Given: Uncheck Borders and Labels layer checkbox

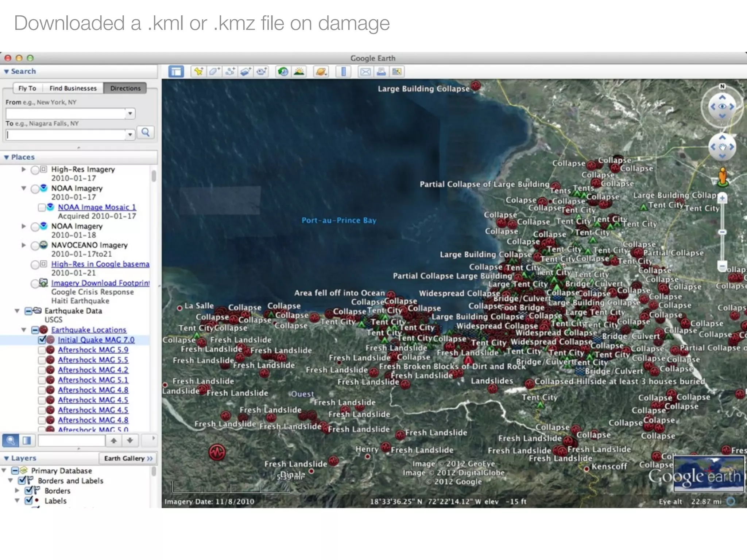Looking at the screenshot, I should (22, 481).
